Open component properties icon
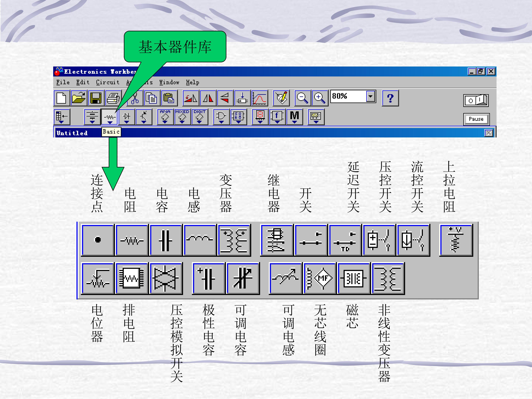Screen dimensions: 532x399 281,98
